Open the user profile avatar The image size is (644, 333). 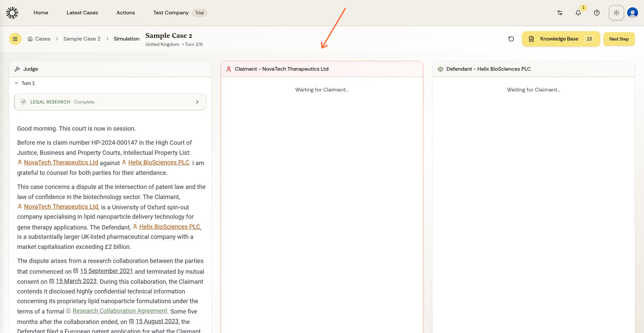point(632,13)
